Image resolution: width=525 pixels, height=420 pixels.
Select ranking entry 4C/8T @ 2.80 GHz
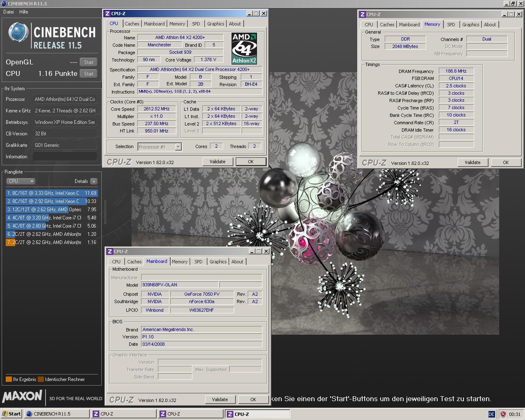pyautogui.click(x=52, y=226)
